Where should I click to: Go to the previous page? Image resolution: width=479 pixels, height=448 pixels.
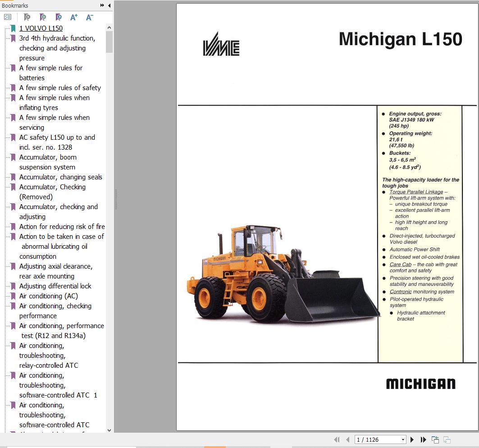point(347,439)
